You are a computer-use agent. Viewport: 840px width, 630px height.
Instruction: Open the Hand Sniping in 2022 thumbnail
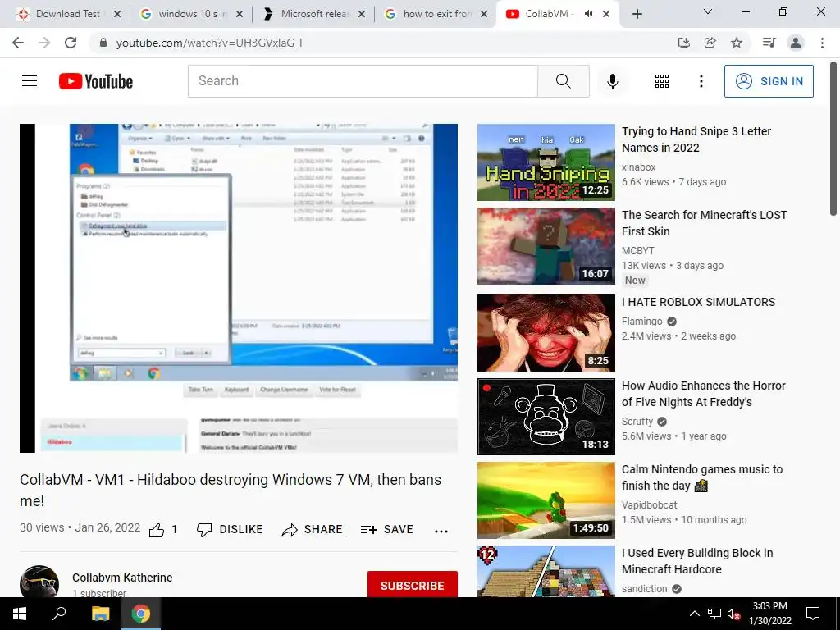[546, 162]
